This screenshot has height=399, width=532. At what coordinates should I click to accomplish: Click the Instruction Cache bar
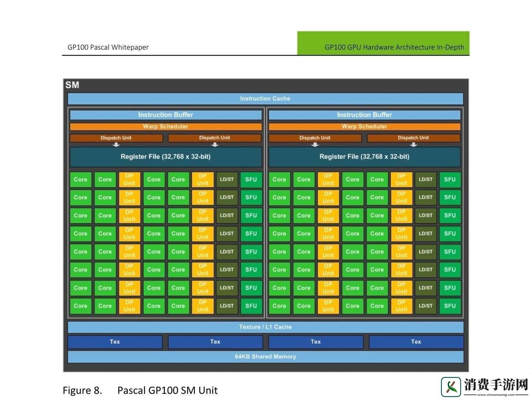pos(265,99)
